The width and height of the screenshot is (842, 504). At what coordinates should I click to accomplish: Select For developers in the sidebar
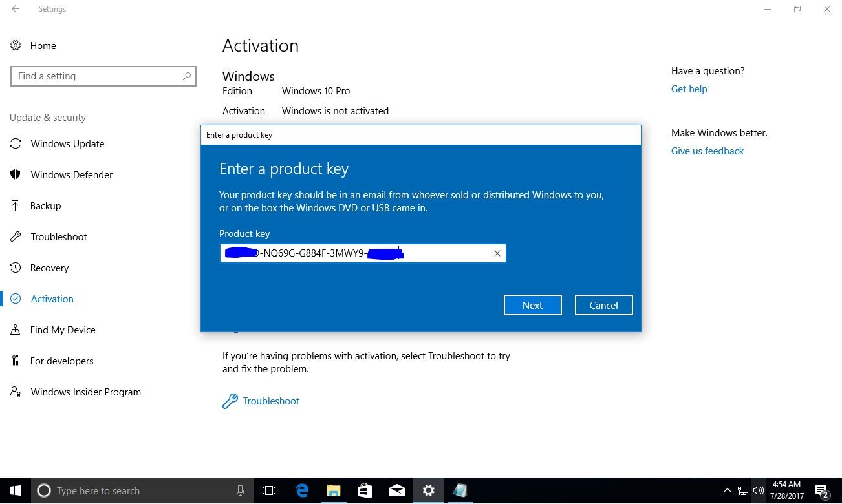[61, 361]
